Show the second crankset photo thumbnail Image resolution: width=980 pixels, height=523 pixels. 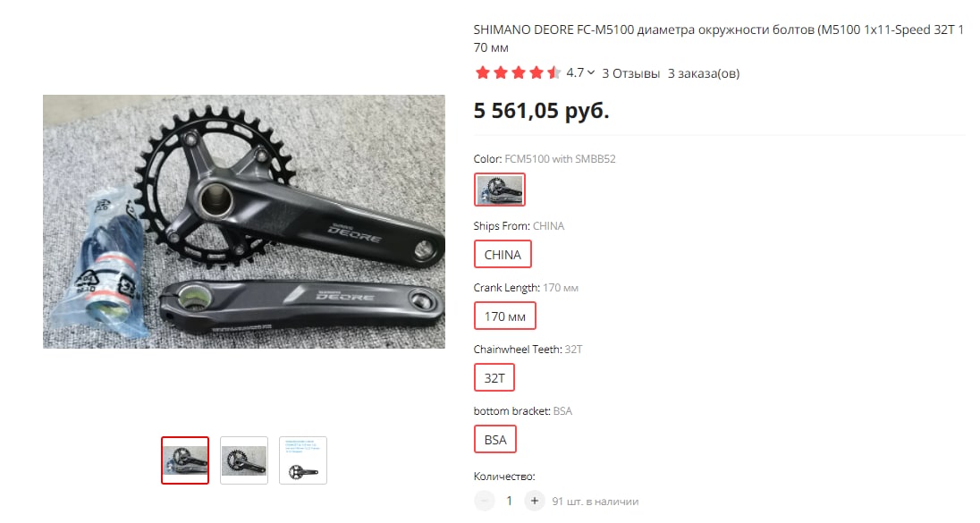(244, 460)
